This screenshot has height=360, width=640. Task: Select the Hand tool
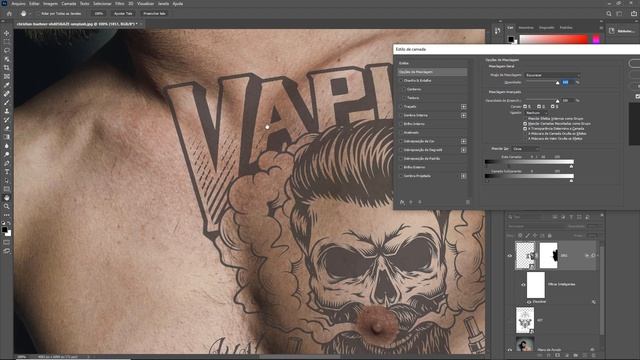click(7, 198)
